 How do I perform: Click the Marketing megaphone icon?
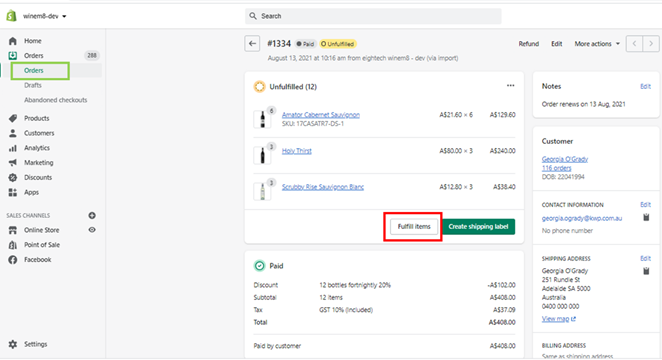click(13, 162)
